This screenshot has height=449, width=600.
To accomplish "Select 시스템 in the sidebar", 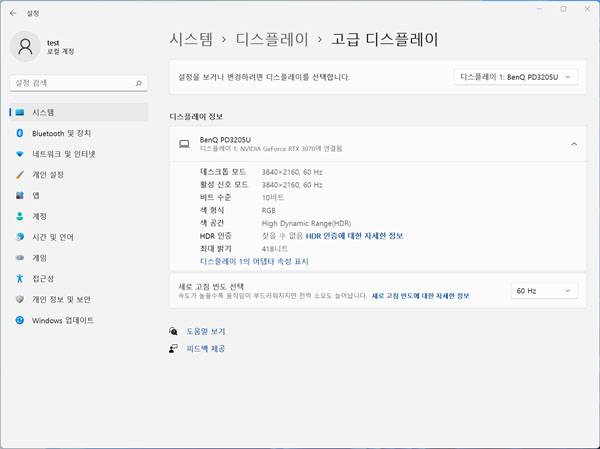I will click(x=42, y=112).
